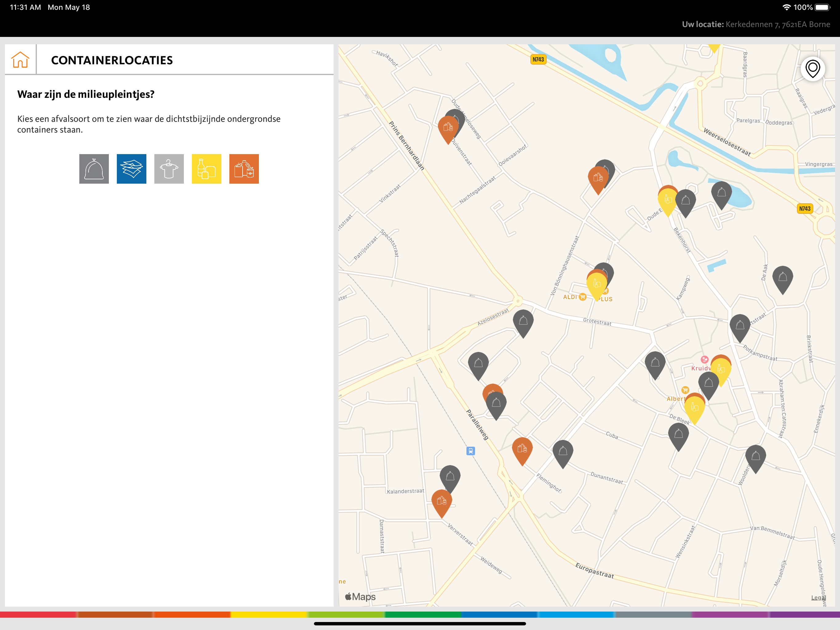Image resolution: width=840 pixels, height=630 pixels.
Task: Select the gray residual waste bag filter
Action: [x=94, y=169]
